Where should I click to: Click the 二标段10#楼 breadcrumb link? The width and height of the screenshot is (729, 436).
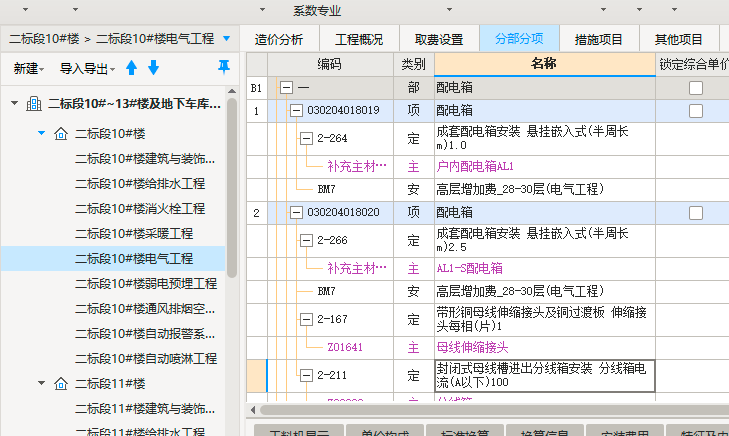44,39
